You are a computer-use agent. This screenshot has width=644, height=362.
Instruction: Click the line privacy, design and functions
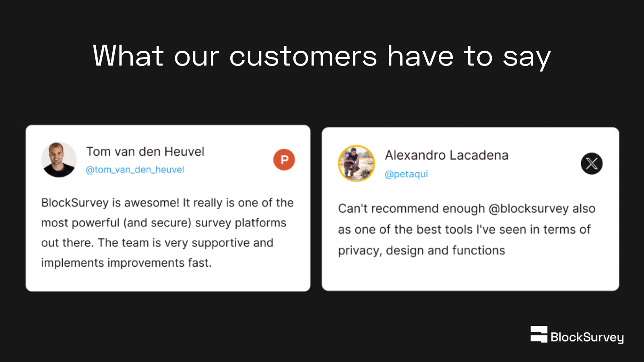click(x=421, y=251)
